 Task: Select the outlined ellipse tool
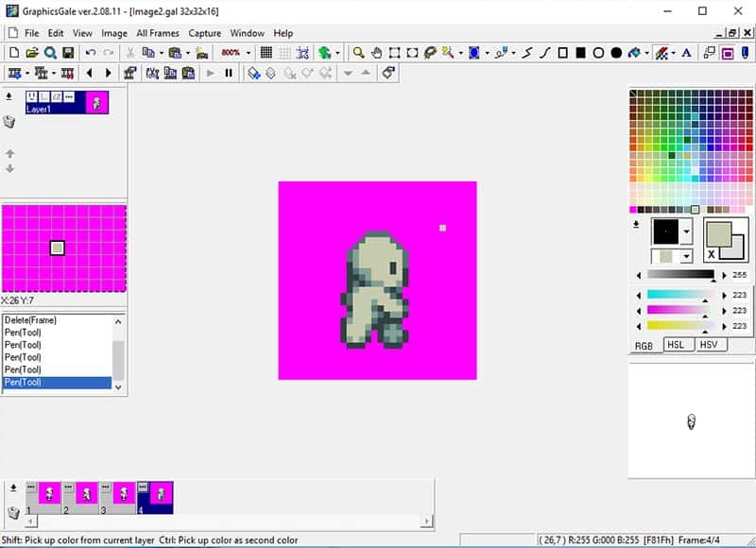[598, 53]
